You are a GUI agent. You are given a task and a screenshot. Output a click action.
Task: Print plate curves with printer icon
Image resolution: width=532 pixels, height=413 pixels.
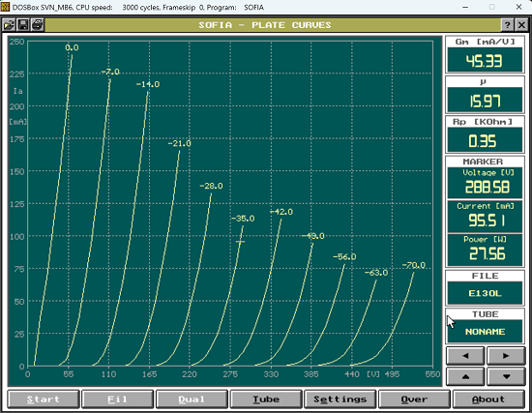38,25
